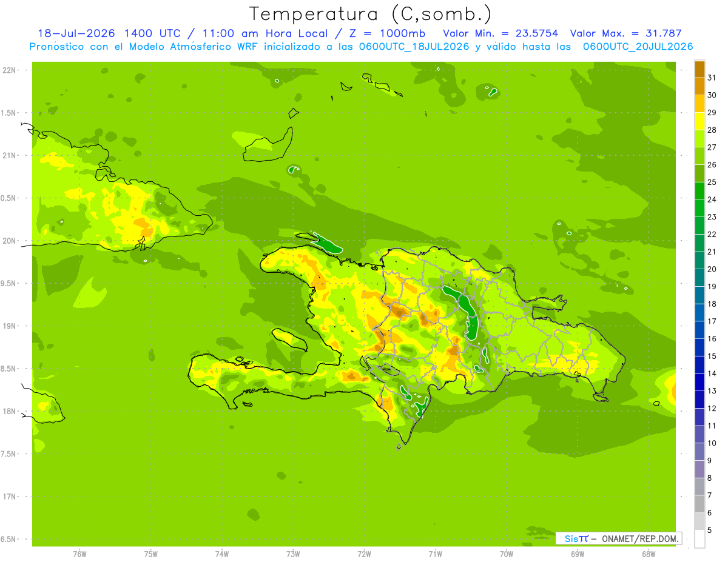Click the '76W' longitude label
This screenshot has width=728, height=562.
pyautogui.click(x=79, y=554)
